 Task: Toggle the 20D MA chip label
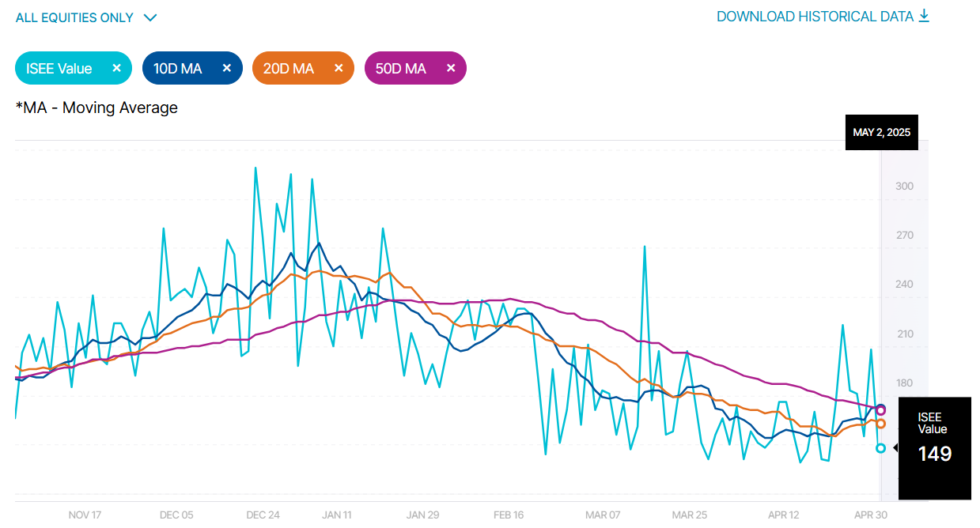[x=289, y=69]
